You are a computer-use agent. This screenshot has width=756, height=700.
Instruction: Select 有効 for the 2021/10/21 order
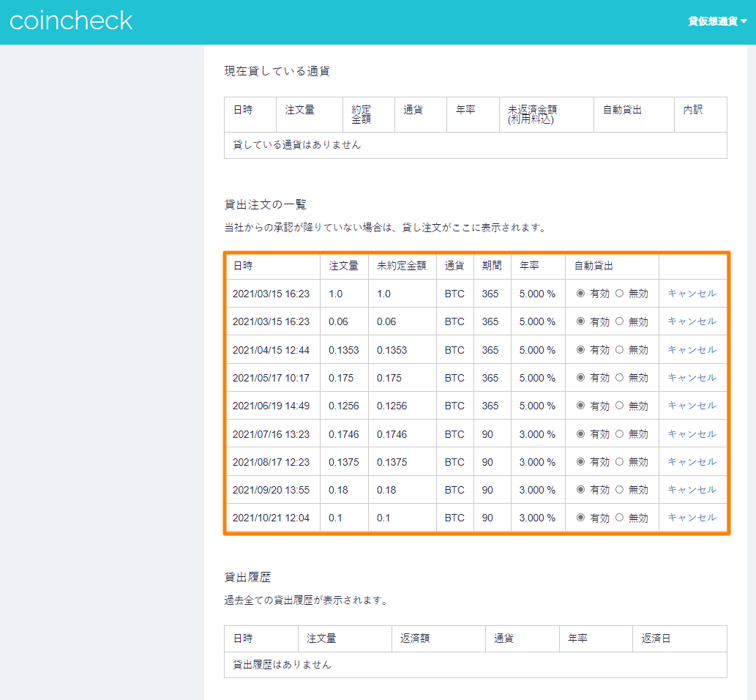(x=580, y=518)
